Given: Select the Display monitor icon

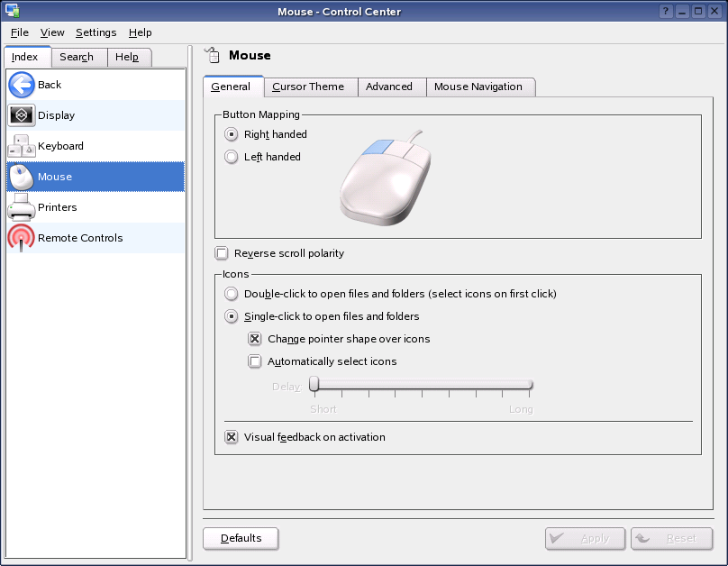Looking at the screenshot, I should (22, 115).
